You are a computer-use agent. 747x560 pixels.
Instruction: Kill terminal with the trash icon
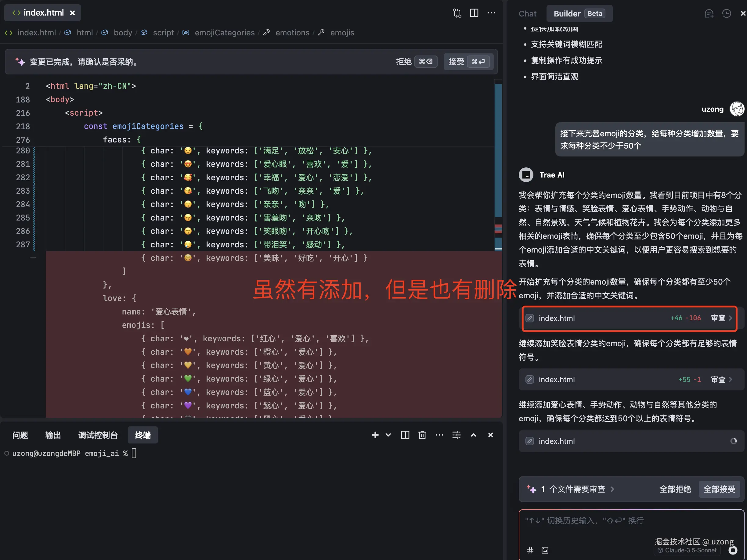422,435
